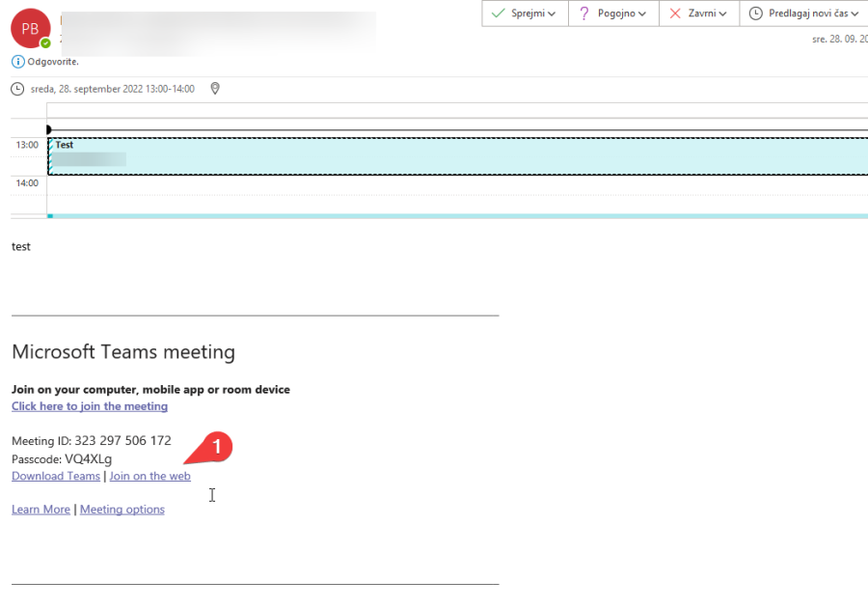868x608 pixels.
Task: Open "Click here to join the meeting" link
Action: pos(90,406)
